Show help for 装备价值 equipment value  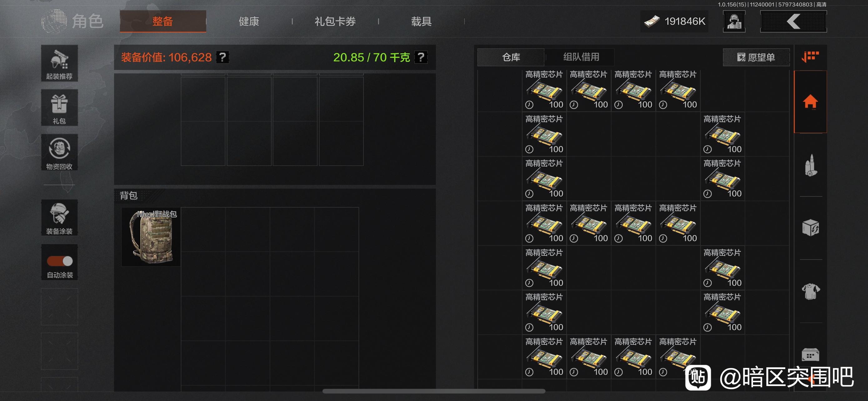pyautogui.click(x=222, y=57)
